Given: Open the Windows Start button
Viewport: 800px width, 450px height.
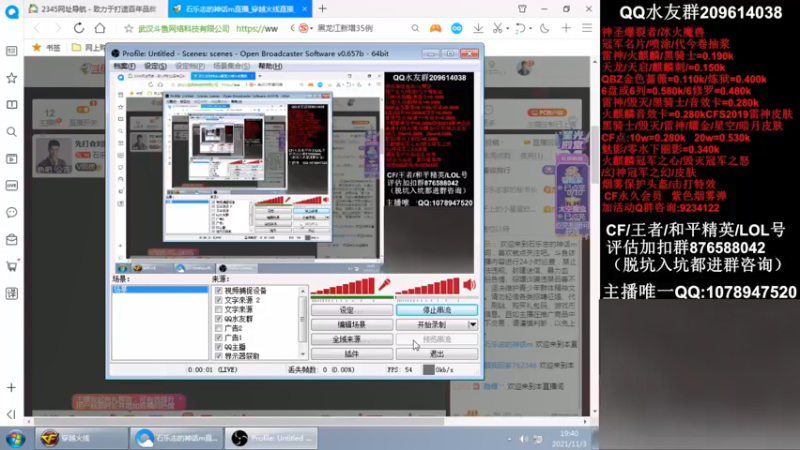Looking at the screenshot, I should (x=15, y=438).
